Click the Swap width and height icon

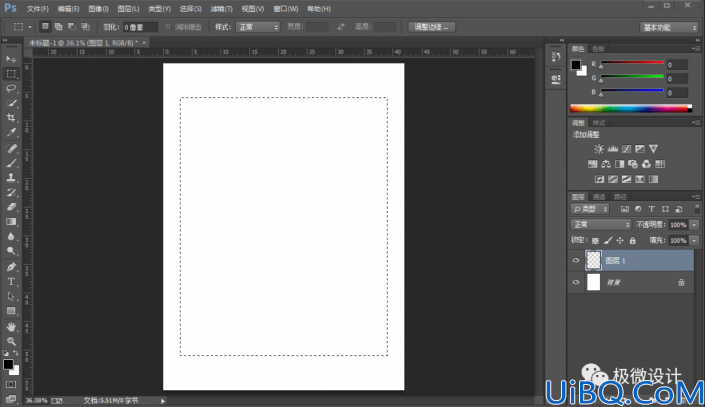341,27
